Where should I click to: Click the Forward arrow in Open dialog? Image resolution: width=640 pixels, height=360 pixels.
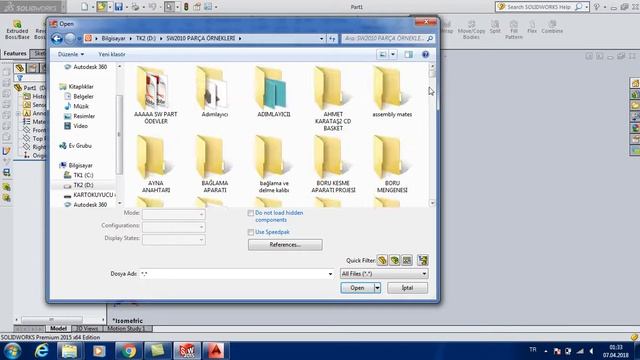pos(70,38)
